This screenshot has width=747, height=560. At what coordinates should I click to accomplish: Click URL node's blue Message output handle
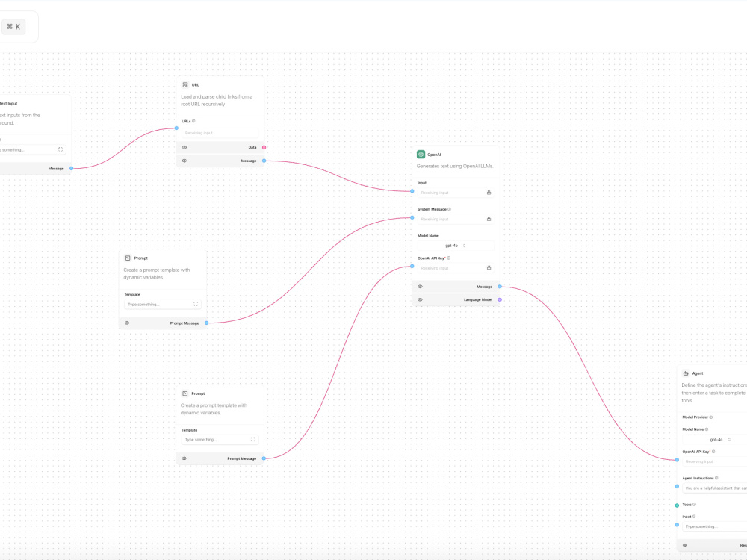264,161
